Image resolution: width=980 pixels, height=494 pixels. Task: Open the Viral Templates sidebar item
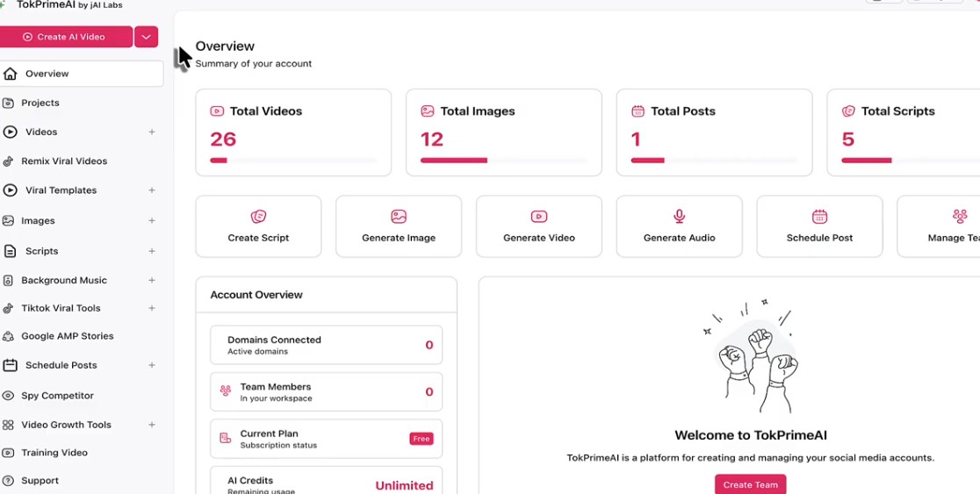(61, 190)
